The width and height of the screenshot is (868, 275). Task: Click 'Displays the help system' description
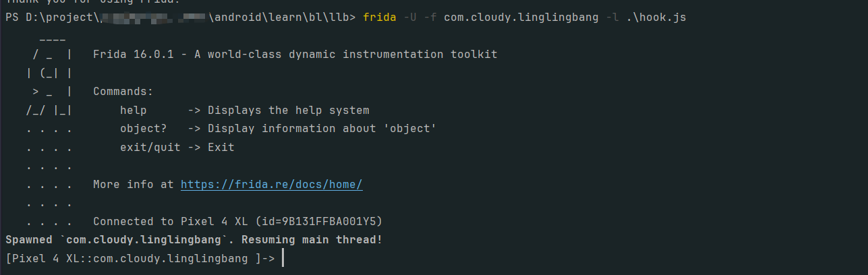pyautogui.click(x=288, y=110)
